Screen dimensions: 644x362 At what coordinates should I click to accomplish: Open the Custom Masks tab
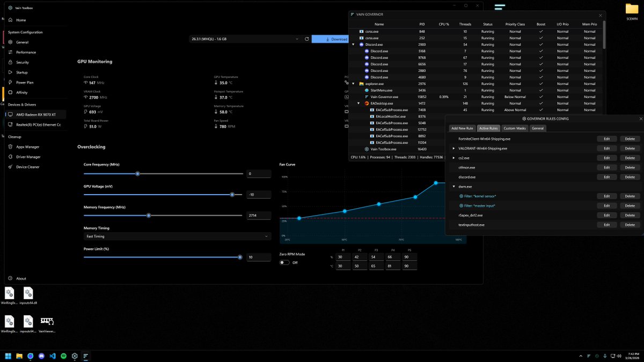tap(515, 128)
